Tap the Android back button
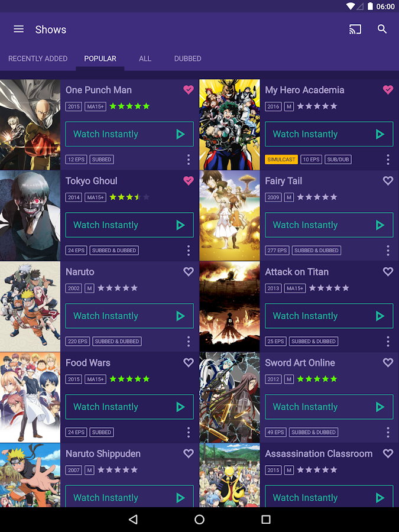 [x=134, y=519]
